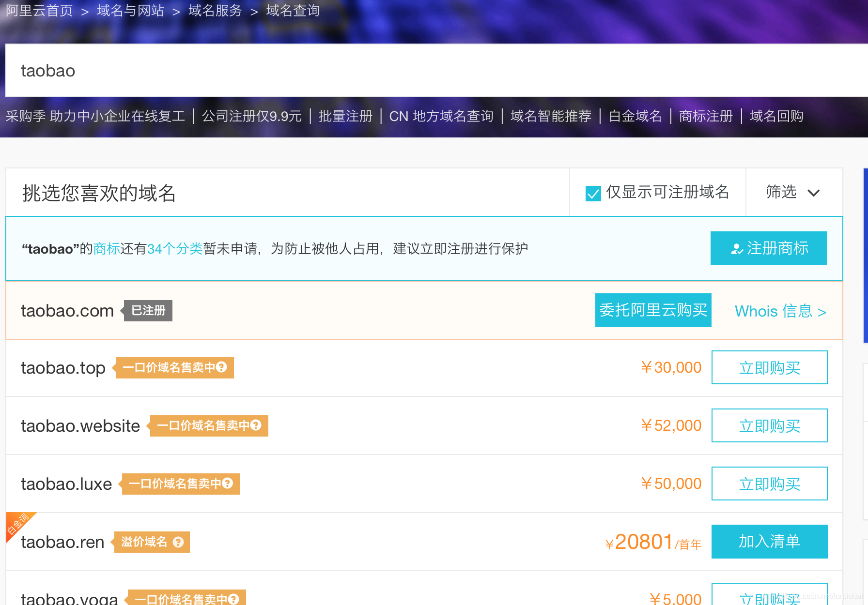Click help icon on taobao.luxe sale badge
This screenshot has height=605, width=868.
228,484
